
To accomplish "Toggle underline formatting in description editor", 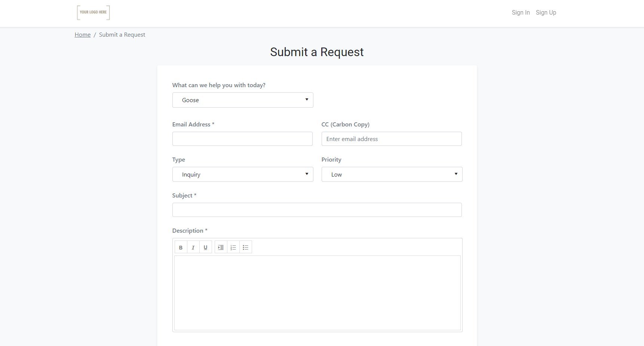I will pos(206,247).
